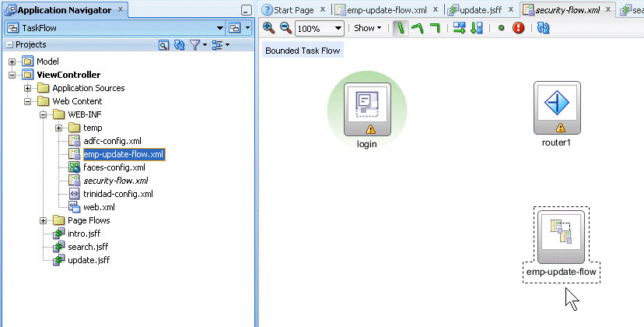Select search.jsff in the project tree

(x=88, y=247)
